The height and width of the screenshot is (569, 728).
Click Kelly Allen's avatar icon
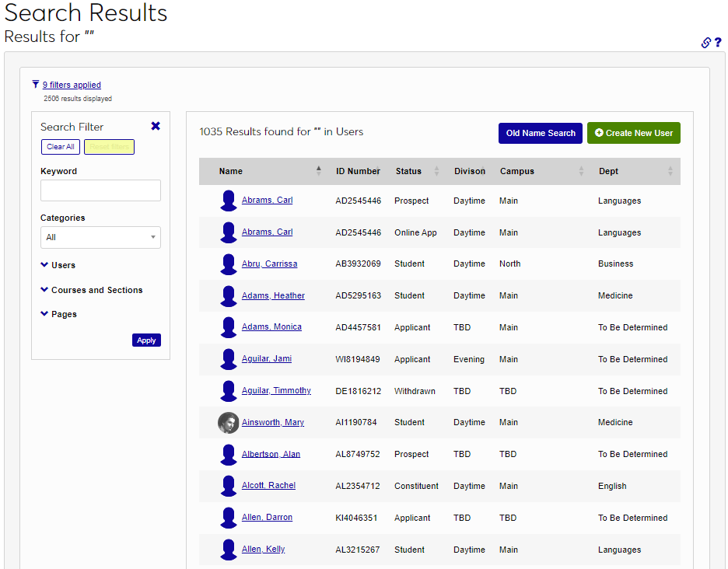pos(228,550)
